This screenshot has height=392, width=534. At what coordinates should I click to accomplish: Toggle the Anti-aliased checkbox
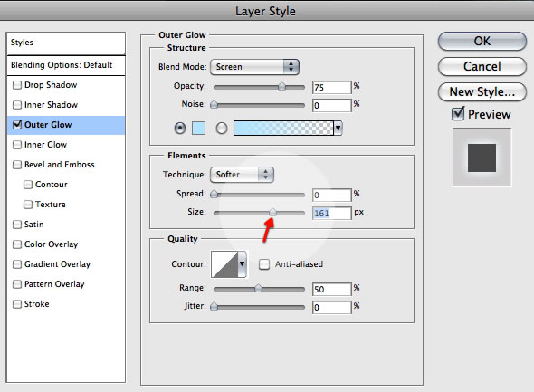(264, 264)
